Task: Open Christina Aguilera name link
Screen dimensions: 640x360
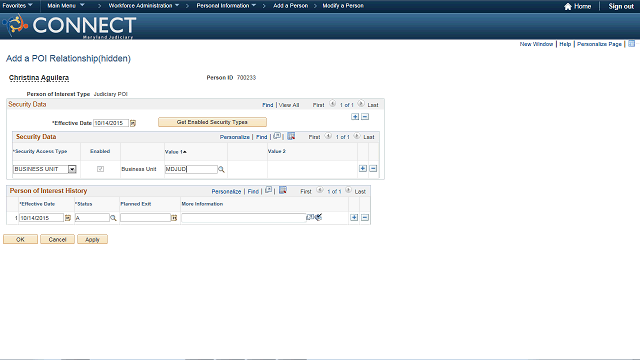Action: click(x=39, y=78)
